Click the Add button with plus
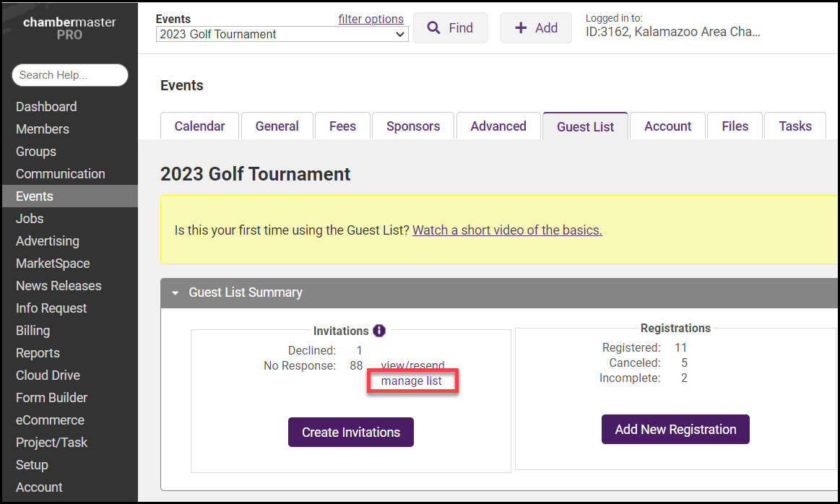 pyautogui.click(x=536, y=28)
